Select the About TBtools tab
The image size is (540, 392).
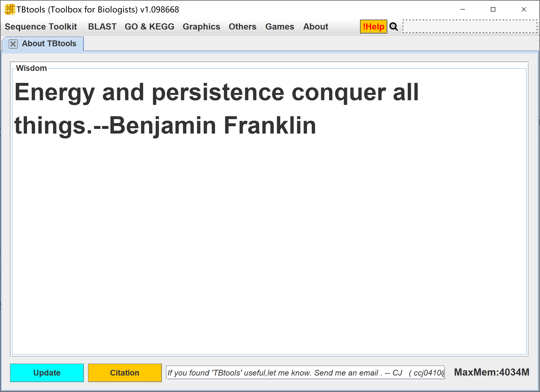(49, 44)
